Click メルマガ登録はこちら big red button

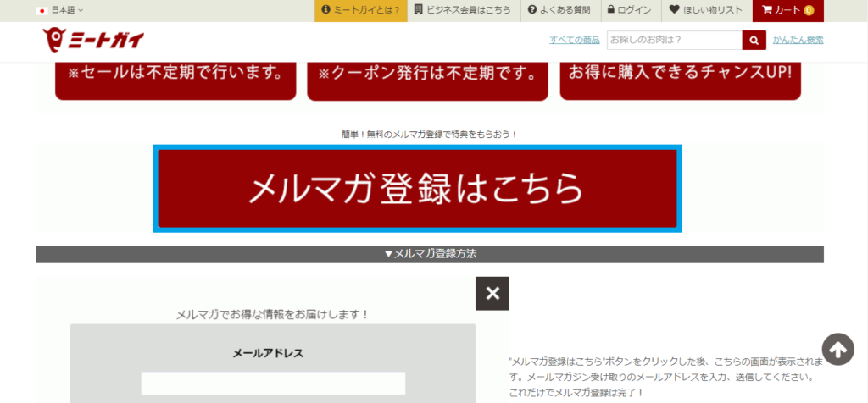(x=417, y=189)
